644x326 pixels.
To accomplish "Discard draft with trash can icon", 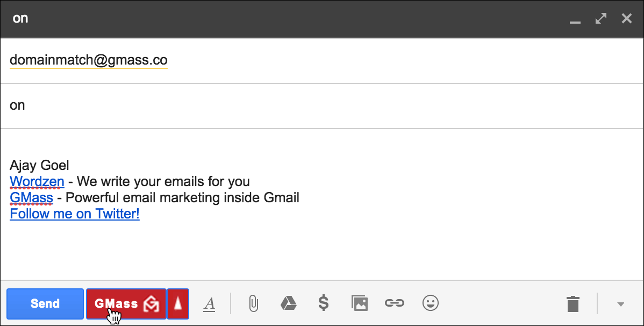I will tap(573, 304).
